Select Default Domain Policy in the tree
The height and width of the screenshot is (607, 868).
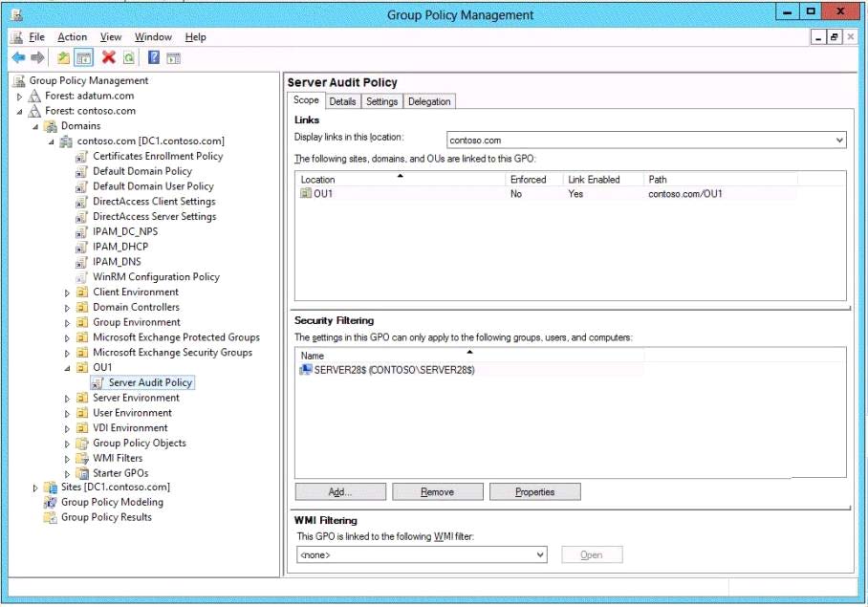tap(141, 171)
